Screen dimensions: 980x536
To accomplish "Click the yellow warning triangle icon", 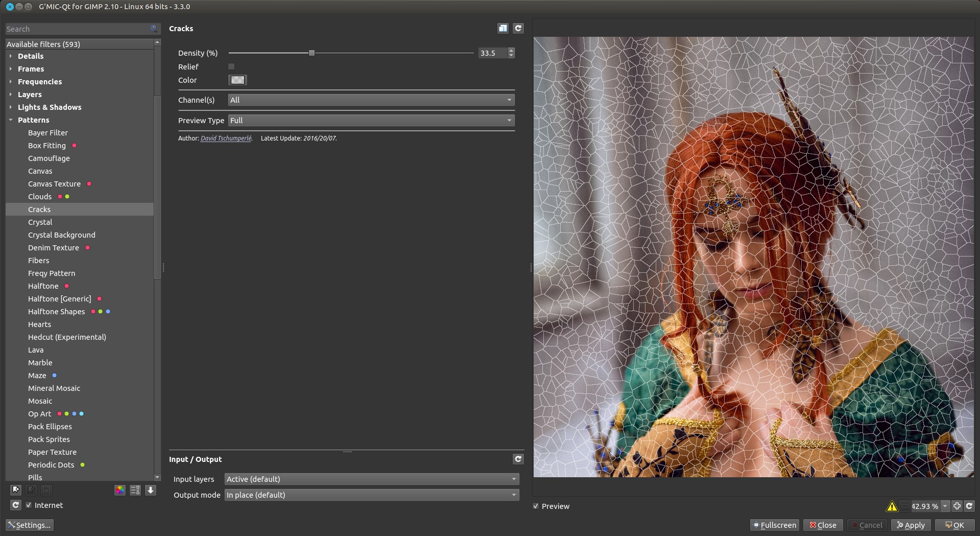I will click(x=892, y=506).
